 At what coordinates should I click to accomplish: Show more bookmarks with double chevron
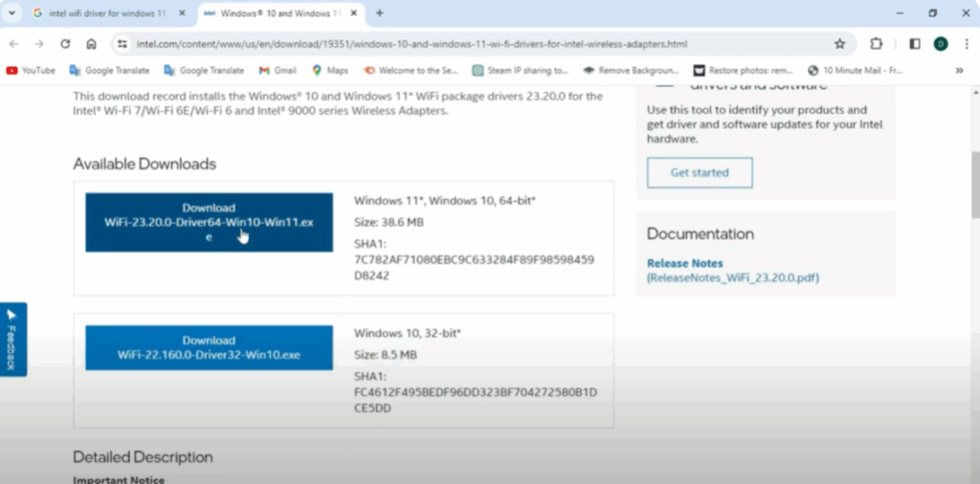(959, 71)
